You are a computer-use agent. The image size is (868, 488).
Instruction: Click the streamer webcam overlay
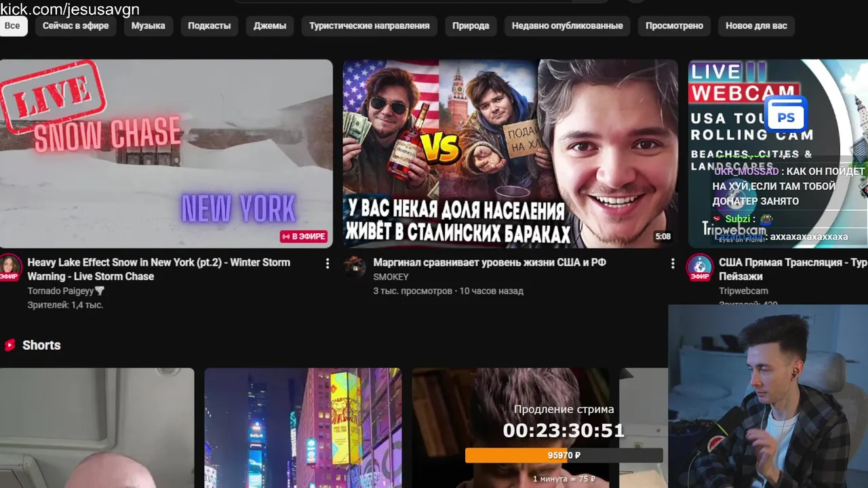point(768,396)
